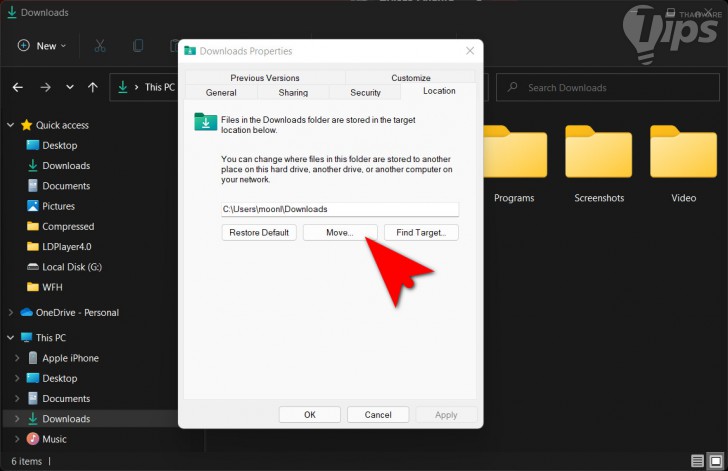Switch to details view icon
This screenshot has width=728, height=471.
[697, 461]
